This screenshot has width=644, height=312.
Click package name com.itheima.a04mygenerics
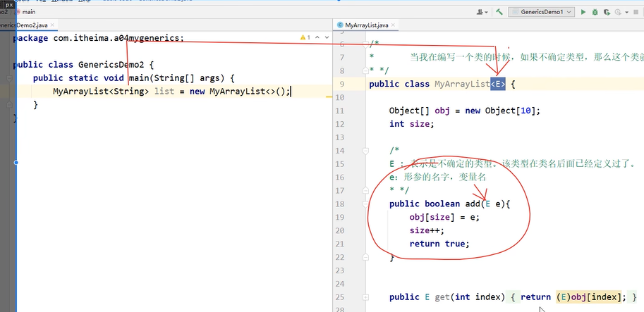[x=116, y=38]
